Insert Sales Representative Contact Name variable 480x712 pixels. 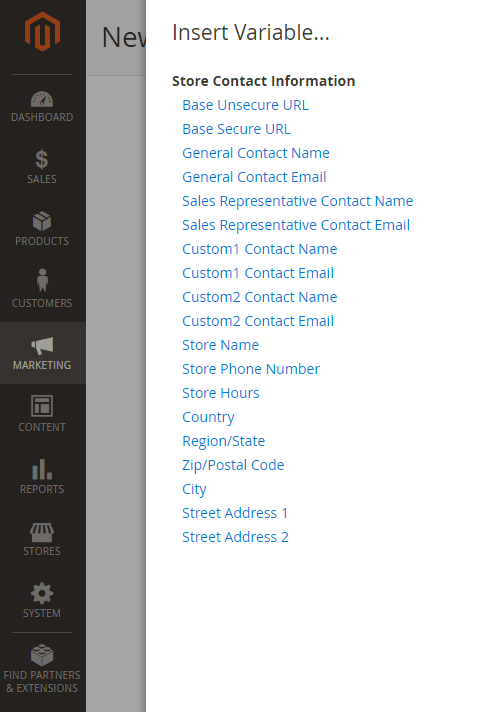click(x=297, y=201)
